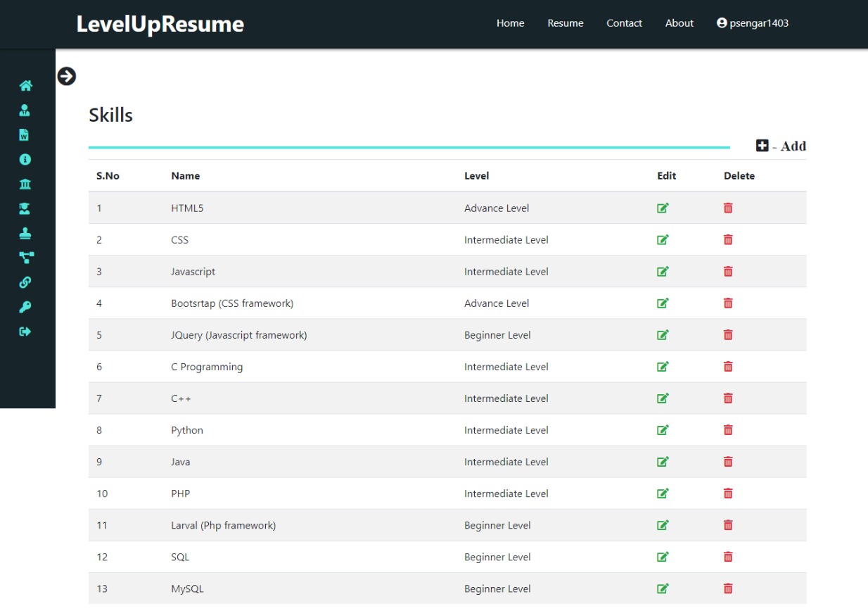This screenshot has height=611, width=868.
Task: Delete the Larval (Php framework) skill
Action: tap(728, 524)
